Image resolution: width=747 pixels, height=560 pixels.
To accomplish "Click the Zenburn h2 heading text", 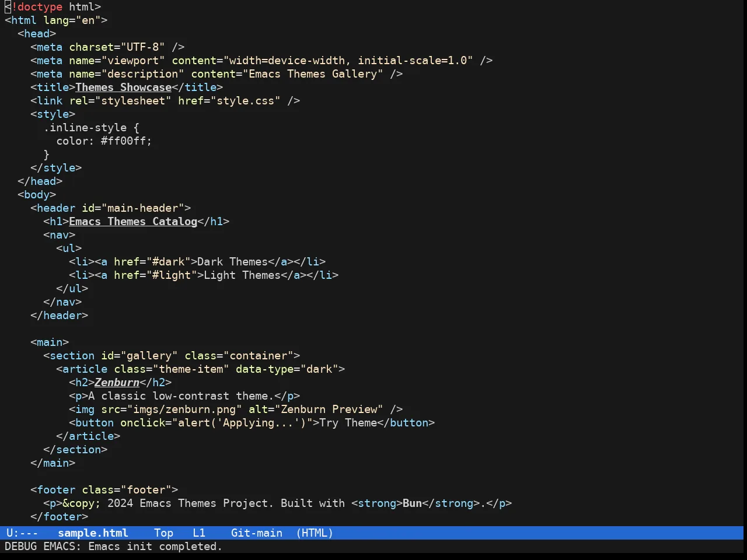I will tap(117, 382).
